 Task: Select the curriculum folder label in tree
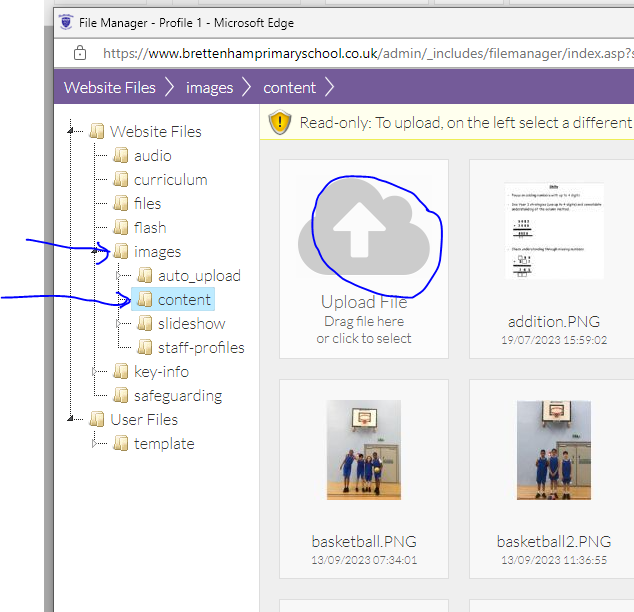tap(171, 179)
